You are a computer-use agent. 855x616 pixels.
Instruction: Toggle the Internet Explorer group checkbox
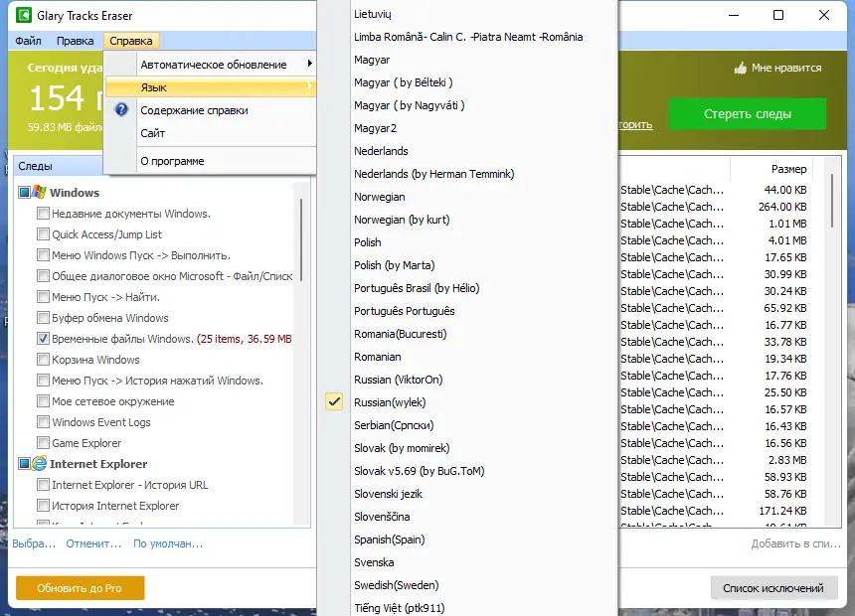[24, 463]
